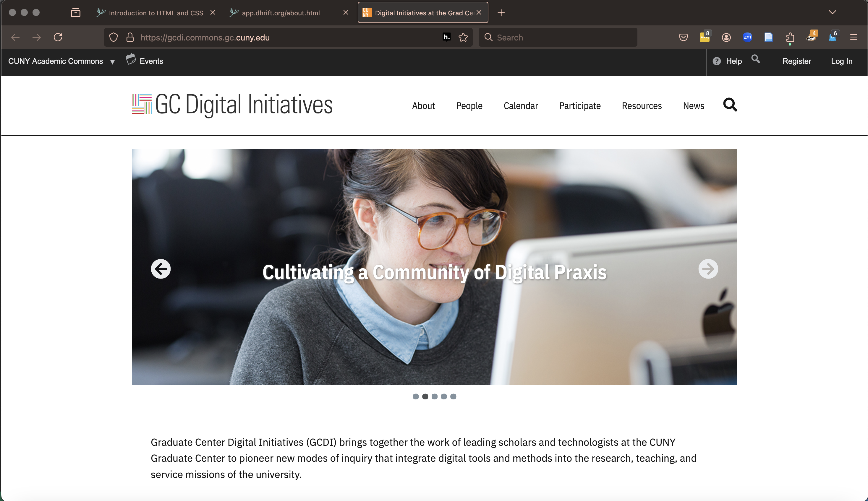Open the Participate menu item

(x=579, y=106)
